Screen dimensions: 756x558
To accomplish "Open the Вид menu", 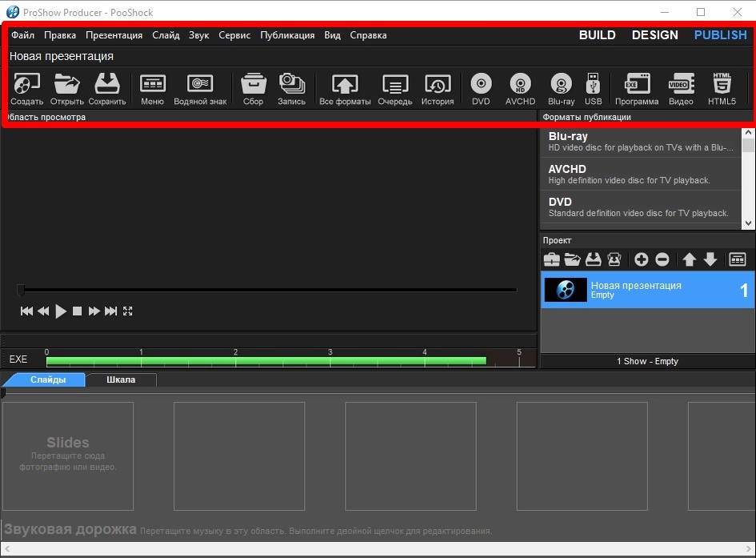I will point(332,35).
